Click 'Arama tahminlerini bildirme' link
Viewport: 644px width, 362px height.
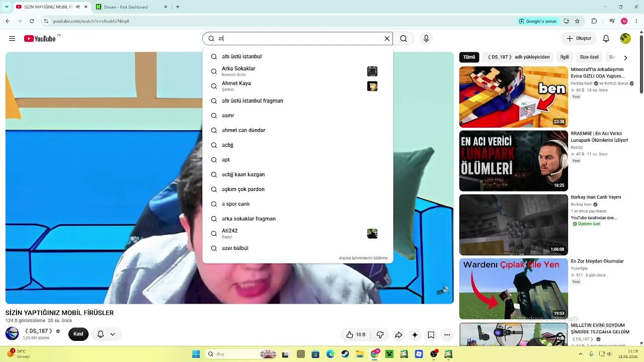(363, 258)
